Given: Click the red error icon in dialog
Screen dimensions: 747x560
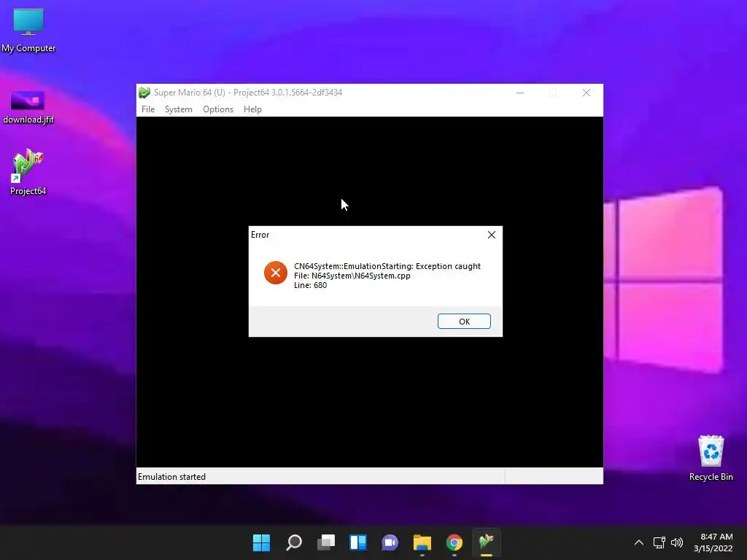Looking at the screenshot, I should coord(275,273).
